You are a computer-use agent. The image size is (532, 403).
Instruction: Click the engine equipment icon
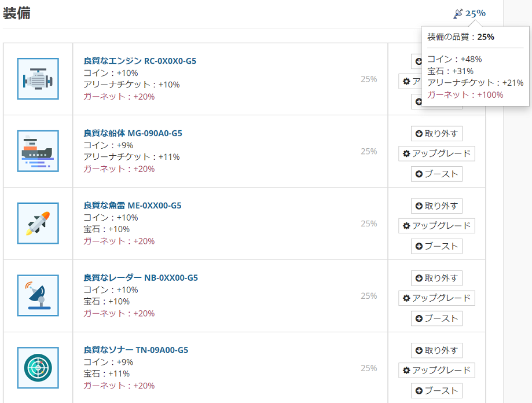point(38,79)
